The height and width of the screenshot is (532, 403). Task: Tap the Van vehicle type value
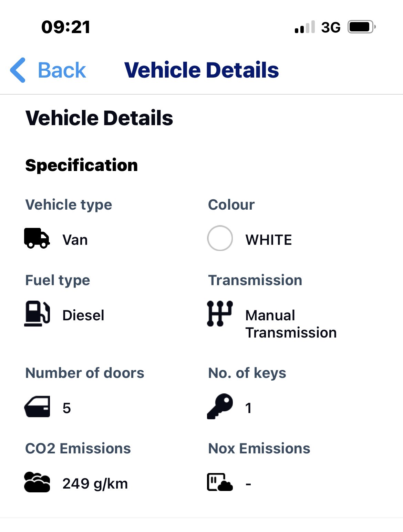tap(75, 240)
